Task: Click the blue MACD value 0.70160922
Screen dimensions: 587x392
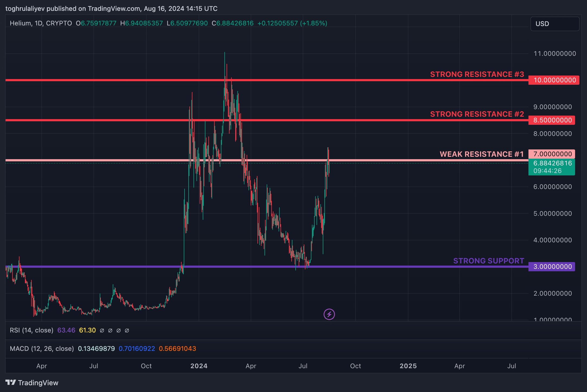Action: point(137,349)
